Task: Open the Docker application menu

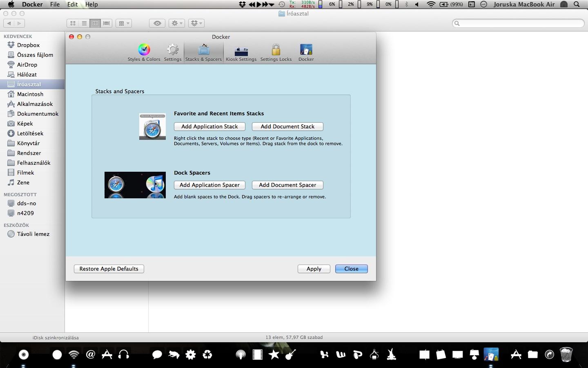Action: click(32, 4)
